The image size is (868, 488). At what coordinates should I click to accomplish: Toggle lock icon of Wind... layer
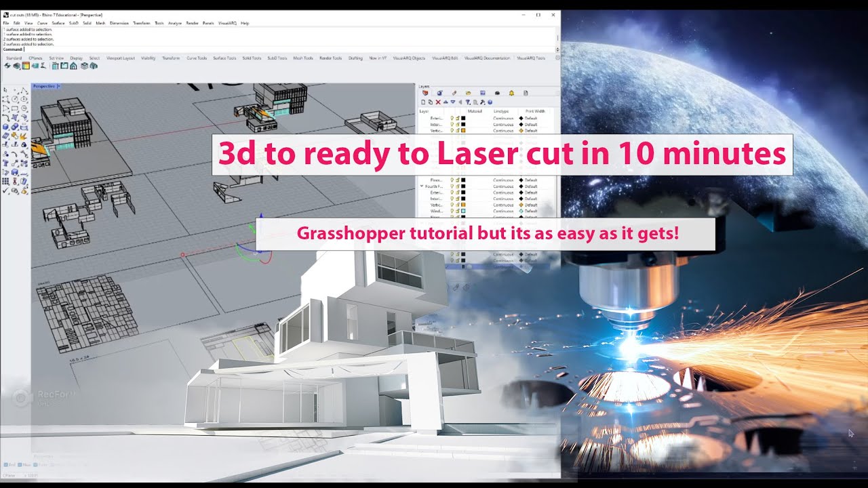click(x=458, y=211)
